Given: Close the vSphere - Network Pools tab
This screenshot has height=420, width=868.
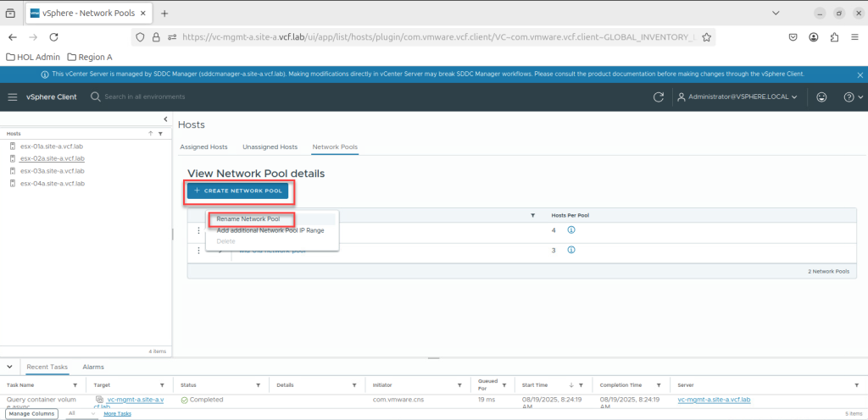Looking at the screenshot, I should click(x=144, y=14).
